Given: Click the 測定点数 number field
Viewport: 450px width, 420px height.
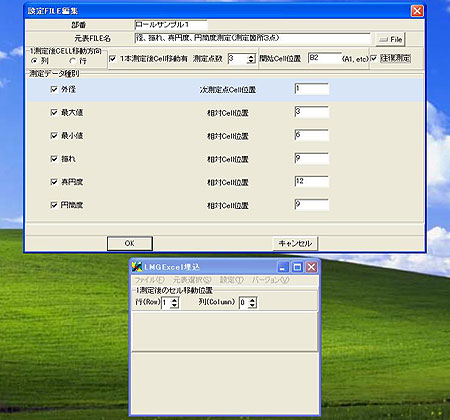Looking at the screenshot, I should click(238, 59).
